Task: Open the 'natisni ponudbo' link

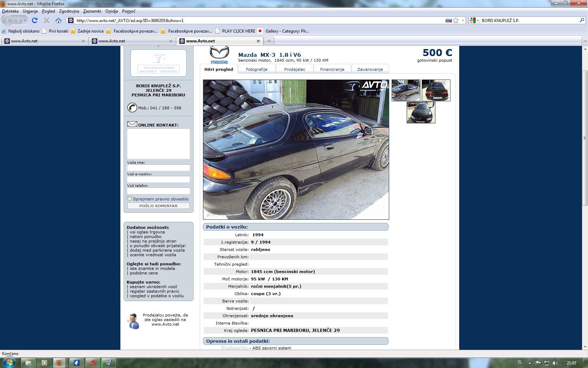Action: point(146,237)
